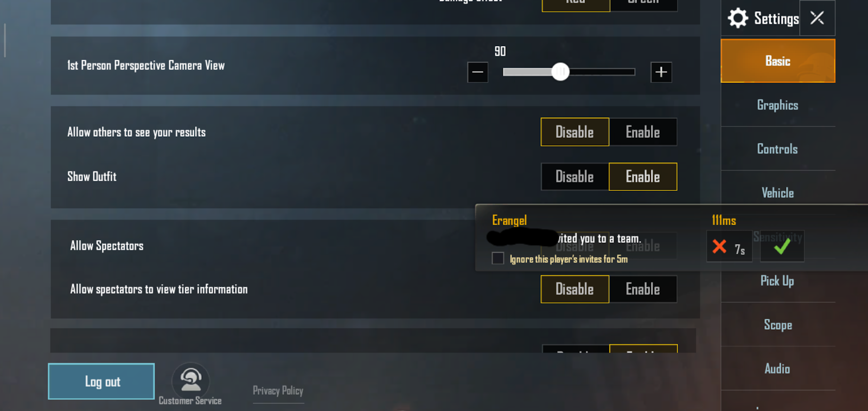Image resolution: width=868 pixels, height=411 pixels.
Task: Go to the Scope tab
Action: point(777,325)
